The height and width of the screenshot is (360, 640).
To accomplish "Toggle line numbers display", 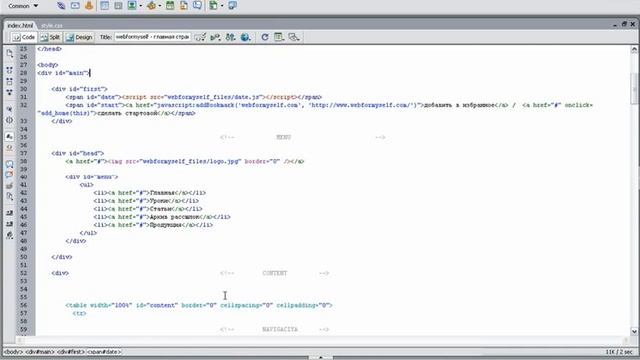I will click(x=9, y=136).
